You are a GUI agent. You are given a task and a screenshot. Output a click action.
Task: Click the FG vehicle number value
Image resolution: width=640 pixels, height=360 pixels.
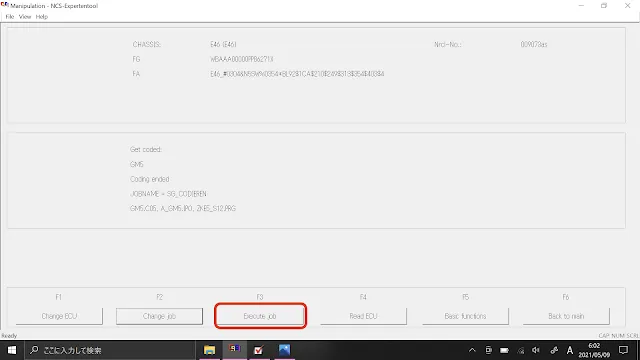242,59
